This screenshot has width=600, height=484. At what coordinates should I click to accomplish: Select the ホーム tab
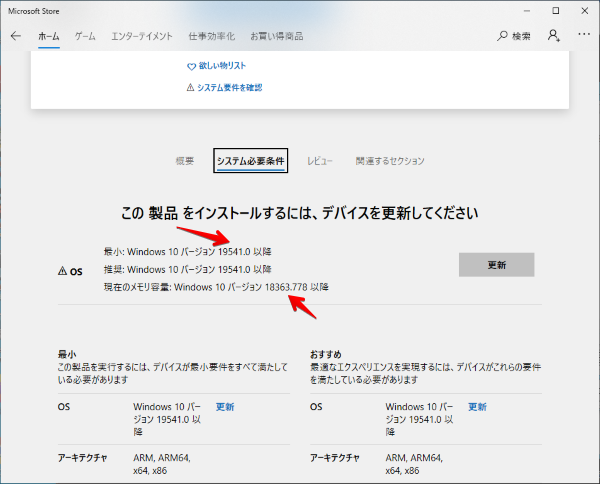click(x=49, y=36)
